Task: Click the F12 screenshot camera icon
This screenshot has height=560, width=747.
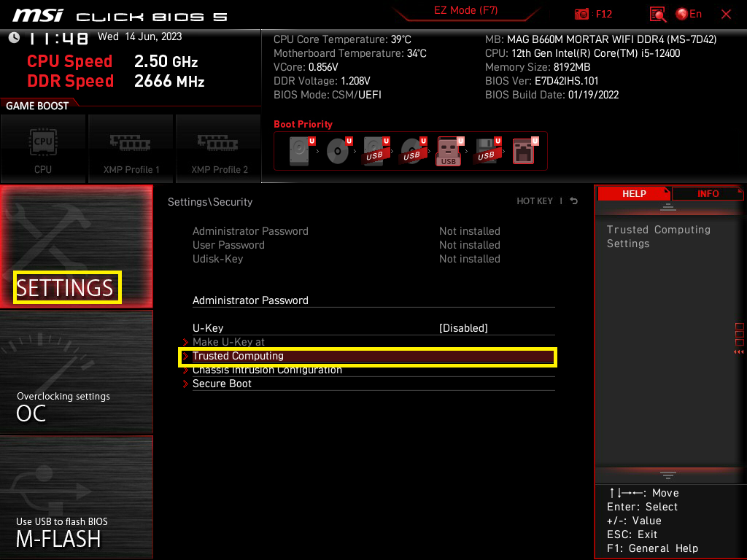Action: click(x=581, y=15)
